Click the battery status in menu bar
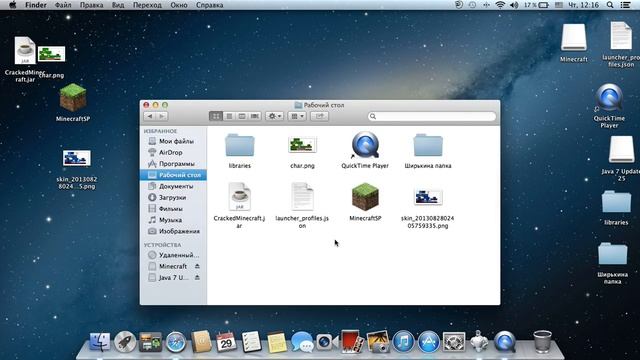This screenshot has width=640, height=360. (536, 5)
